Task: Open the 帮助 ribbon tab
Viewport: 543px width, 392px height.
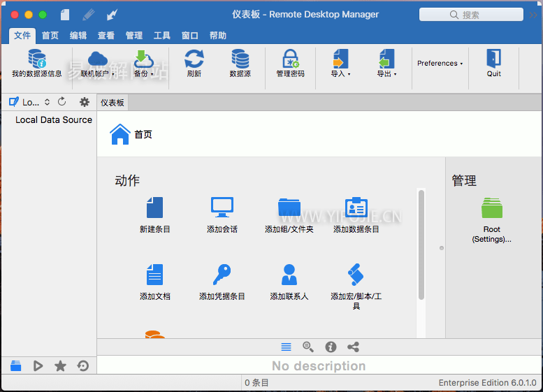Action: click(218, 36)
